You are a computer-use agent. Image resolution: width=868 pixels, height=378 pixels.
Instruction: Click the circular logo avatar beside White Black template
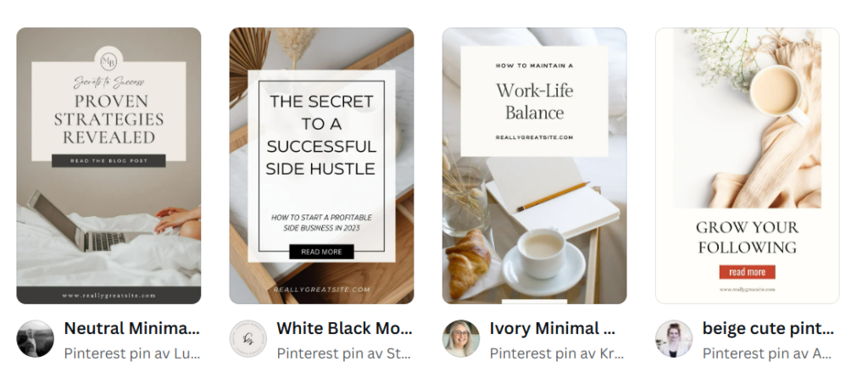coord(248,339)
